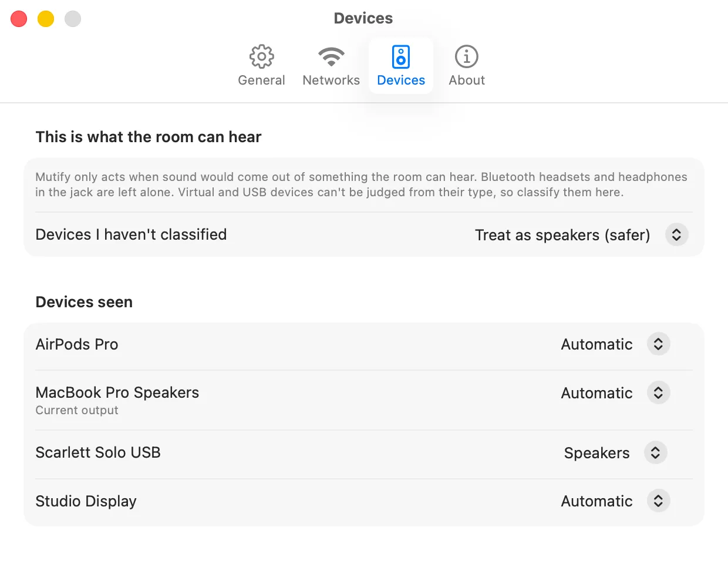Click the 'Studio Display' device name
Image resolution: width=728 pixels, height=564 pixels.
tap(86, 501)
